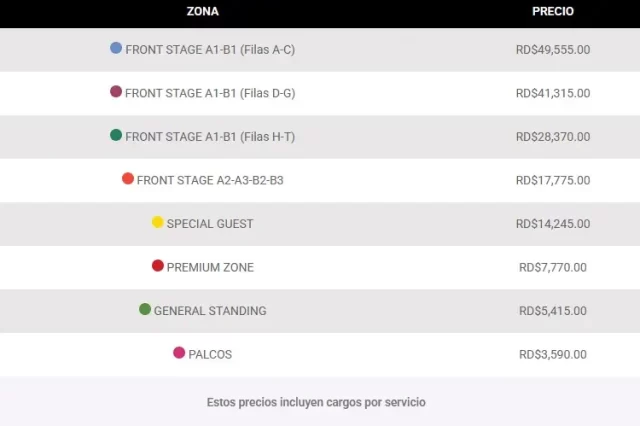This screenshot has height=426, width=640.
Task: Select FRONT STAGE A1-B1 (Filas A-C) zone
Action: [210, 50]
